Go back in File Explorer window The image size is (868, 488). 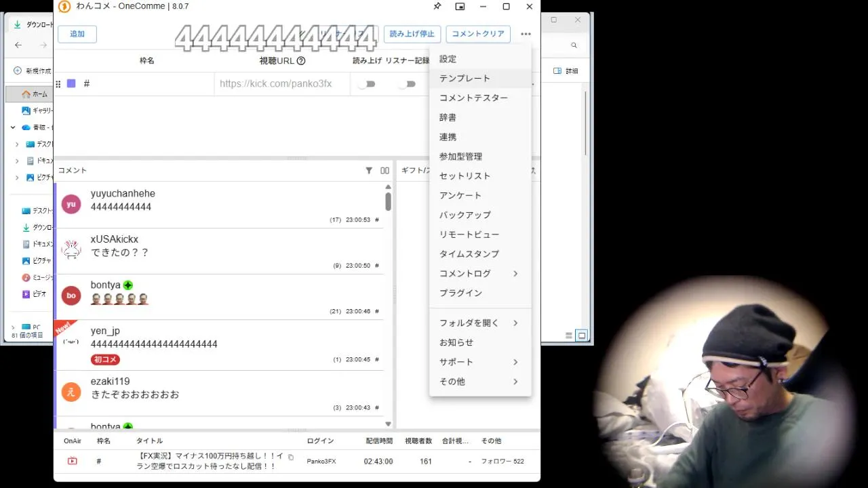18,45
